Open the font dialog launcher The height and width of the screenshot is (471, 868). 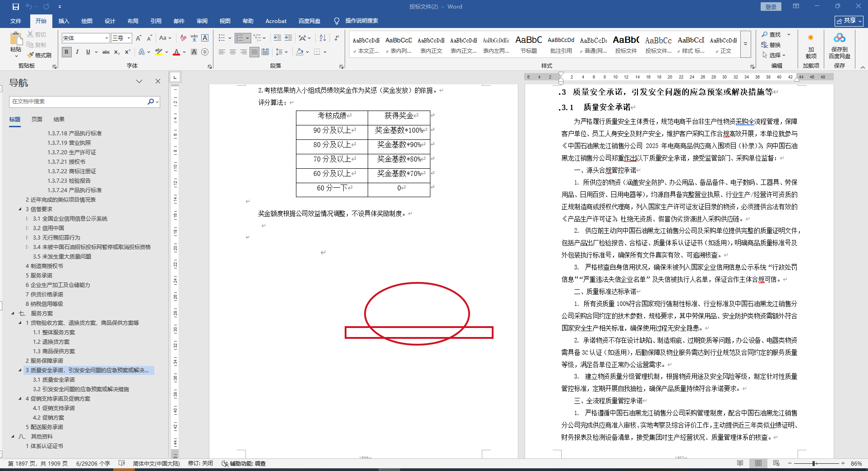coord(210,66)
